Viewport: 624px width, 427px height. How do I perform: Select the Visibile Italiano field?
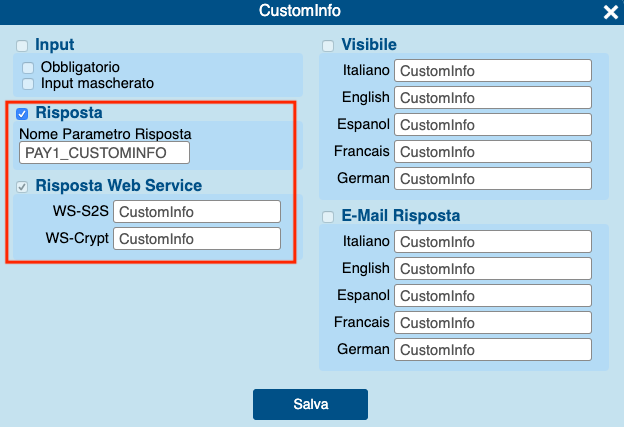point(493,72)
